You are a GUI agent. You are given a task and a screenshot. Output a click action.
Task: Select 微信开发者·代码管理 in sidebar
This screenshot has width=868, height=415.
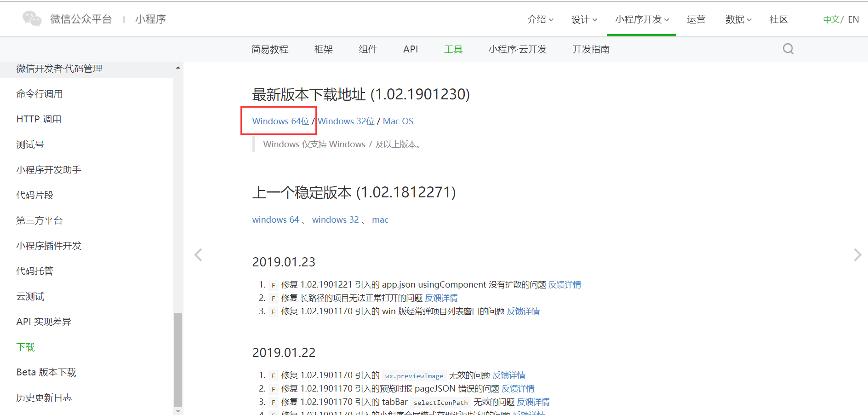pyautogui.click(x=59, y=69)
